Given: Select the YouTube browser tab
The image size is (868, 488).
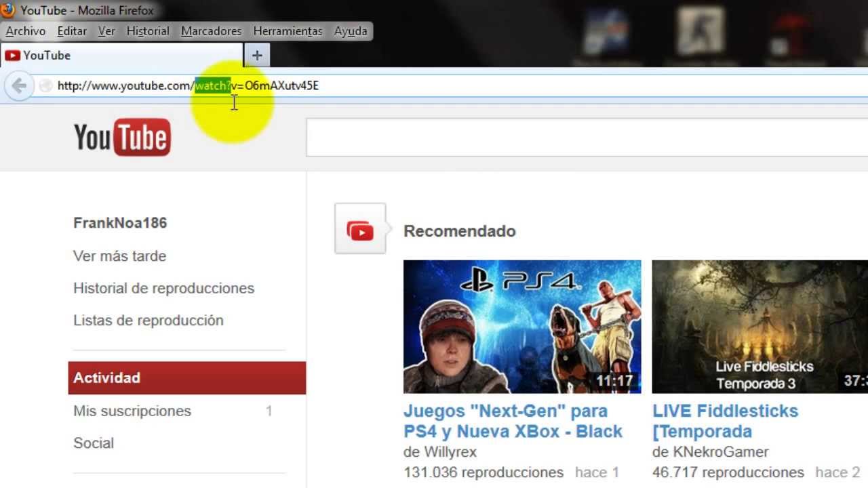Looking at the screenshot, I should tap(121, 56).
